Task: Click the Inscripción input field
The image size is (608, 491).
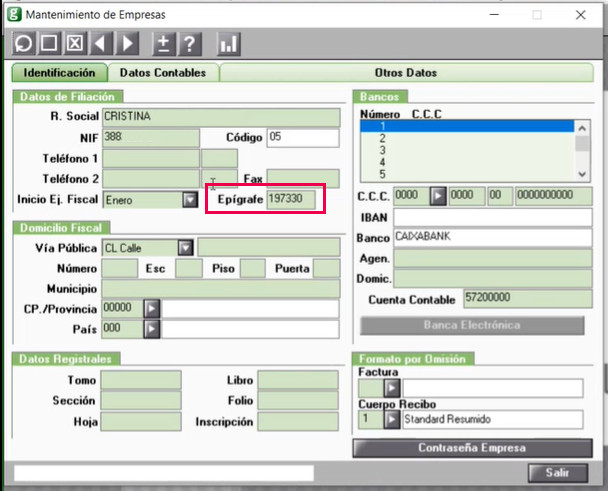Action: 298,422
